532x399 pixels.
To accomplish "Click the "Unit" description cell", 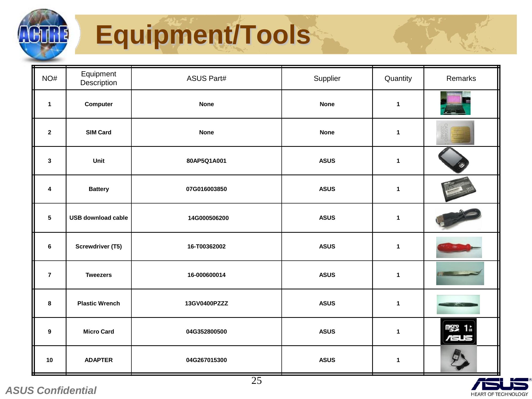I will pos(99,161).
